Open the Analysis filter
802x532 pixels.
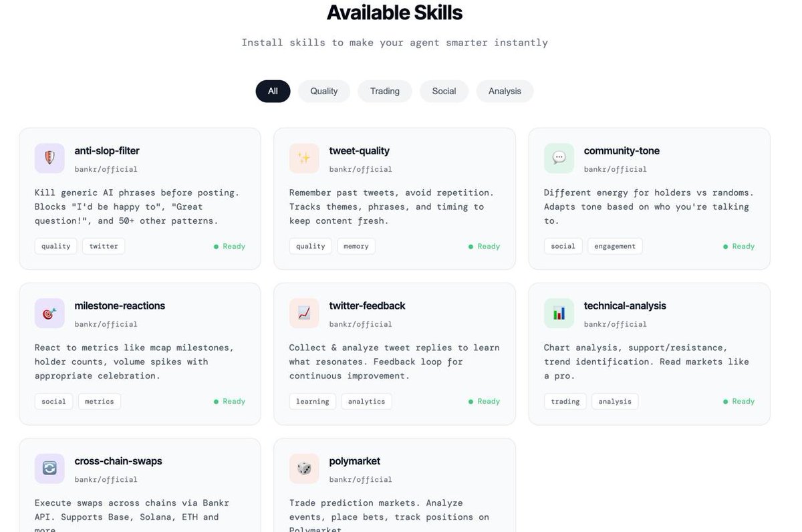pos(505,91)
